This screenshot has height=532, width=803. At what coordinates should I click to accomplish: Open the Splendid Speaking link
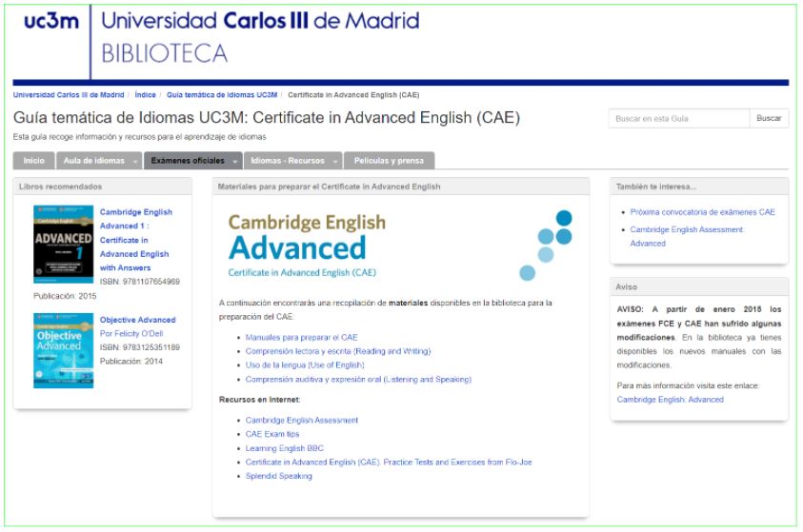[278, 476]
